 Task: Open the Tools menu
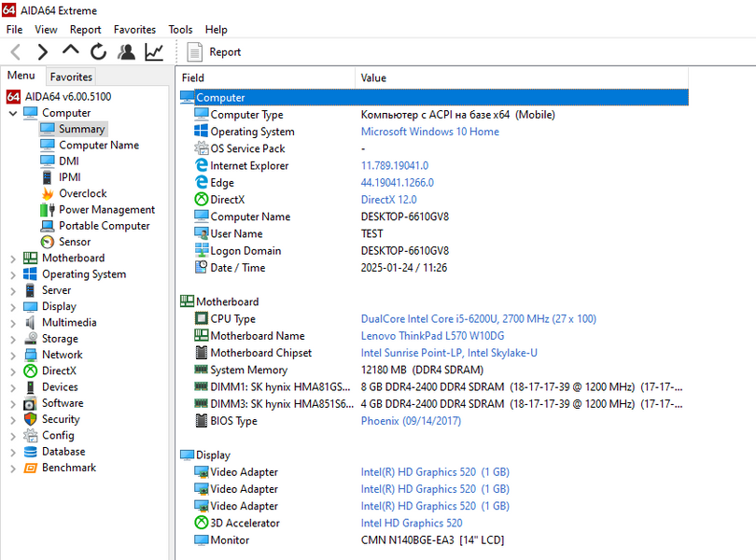tap(180, 30)
